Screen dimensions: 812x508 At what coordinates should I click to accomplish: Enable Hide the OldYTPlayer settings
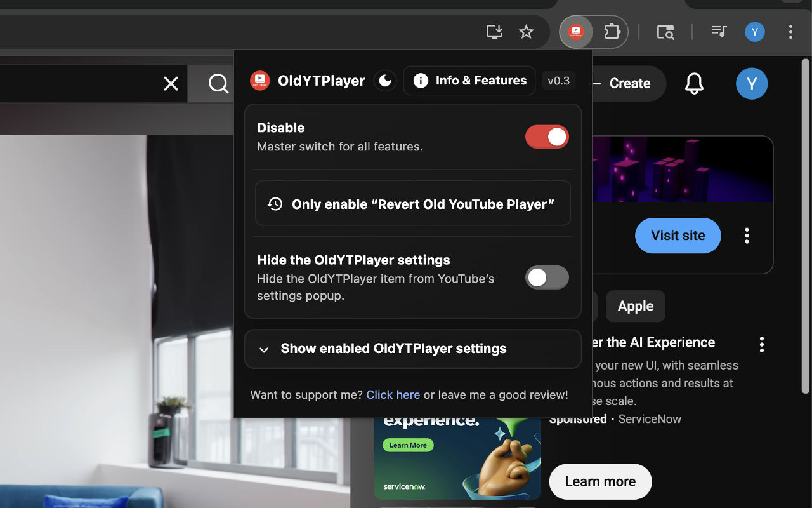tap(547, 277)
